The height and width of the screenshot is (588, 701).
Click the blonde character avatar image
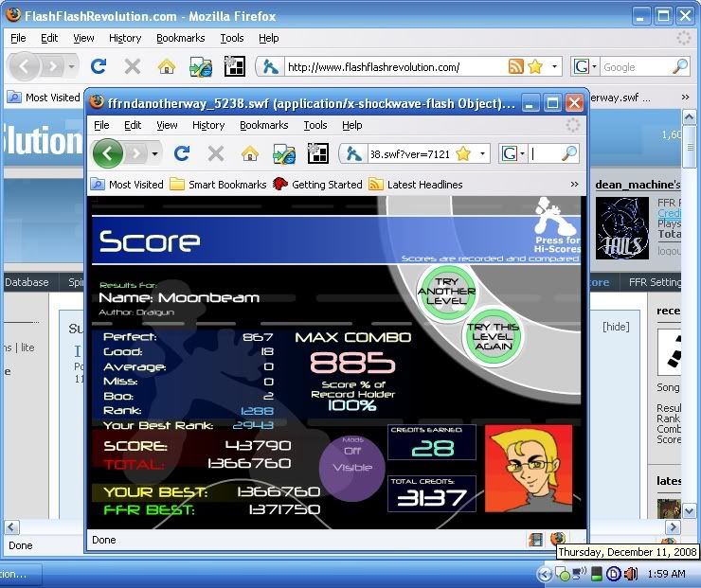pos(529,467)
